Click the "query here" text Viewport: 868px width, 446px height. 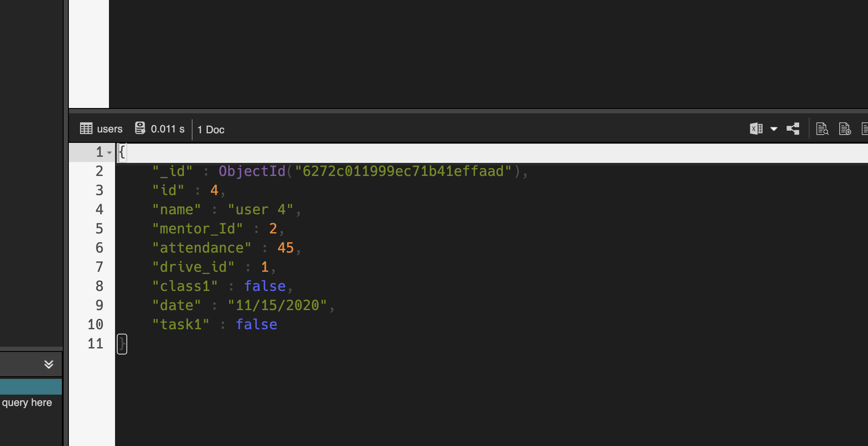(27, 402)
